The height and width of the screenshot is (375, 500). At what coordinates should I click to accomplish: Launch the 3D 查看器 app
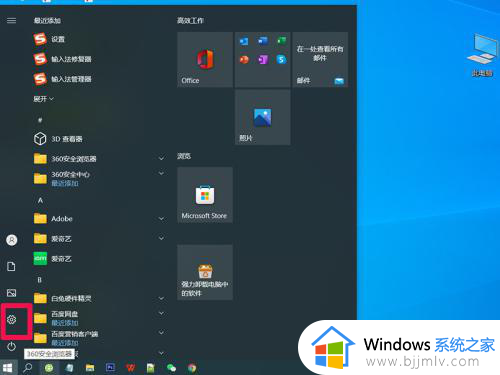[99, 139]
